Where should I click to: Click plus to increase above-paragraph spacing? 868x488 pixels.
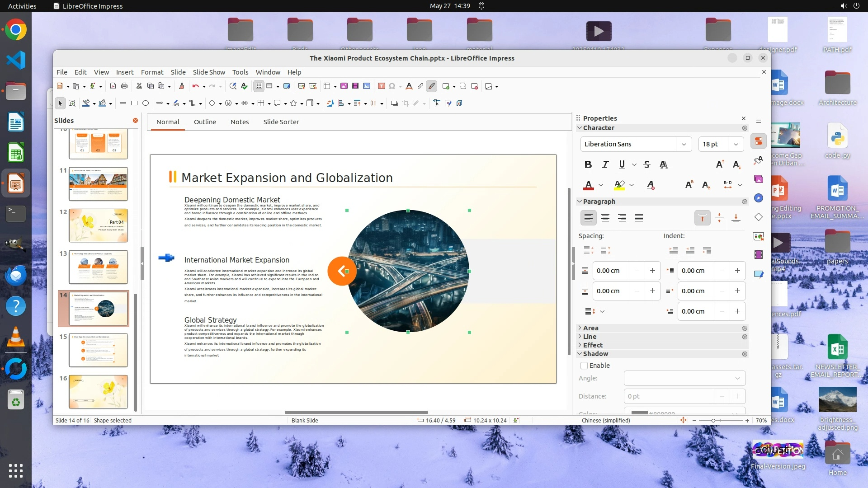pyautogui.click(x=652, y=271)
